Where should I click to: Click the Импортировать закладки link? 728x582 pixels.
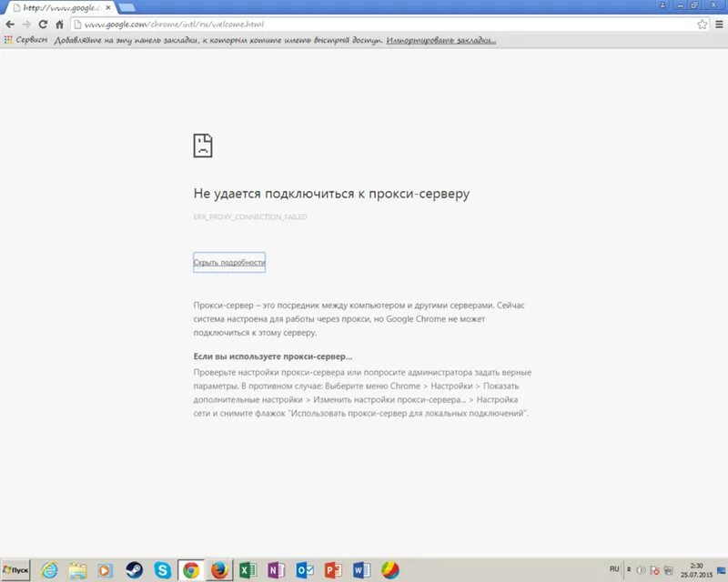tap(441, 40)
